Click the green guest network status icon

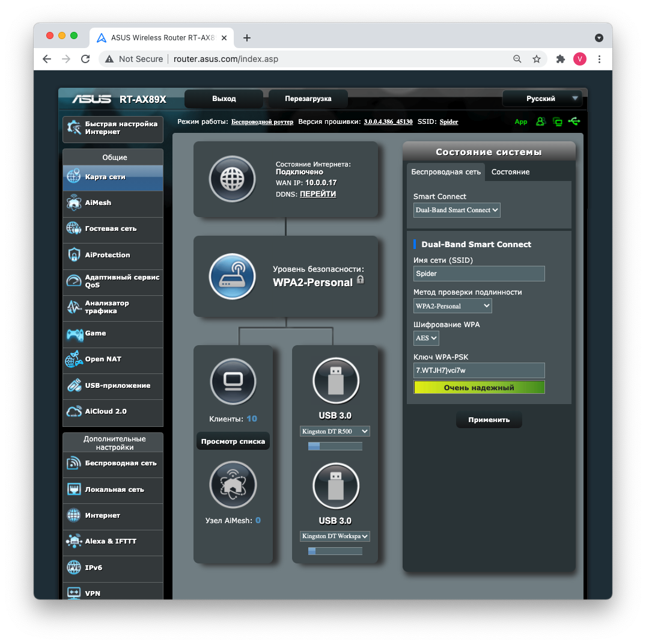point(540,121)
